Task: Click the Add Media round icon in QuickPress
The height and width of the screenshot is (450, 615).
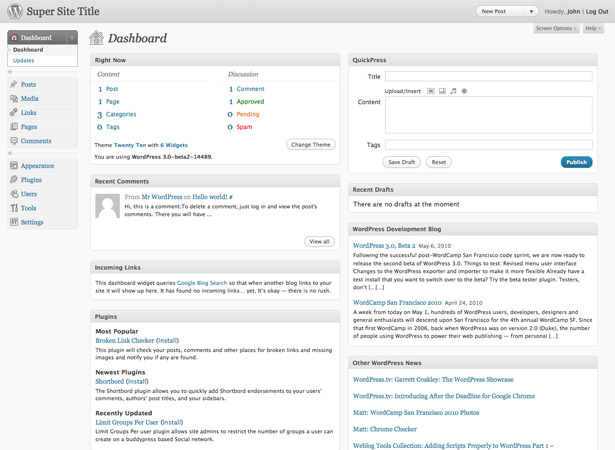Action: click(x=464, y=91)
